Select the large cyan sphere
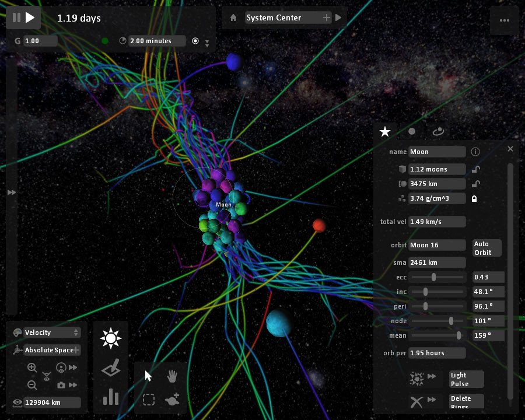525x420 pixels. [278, 323]
